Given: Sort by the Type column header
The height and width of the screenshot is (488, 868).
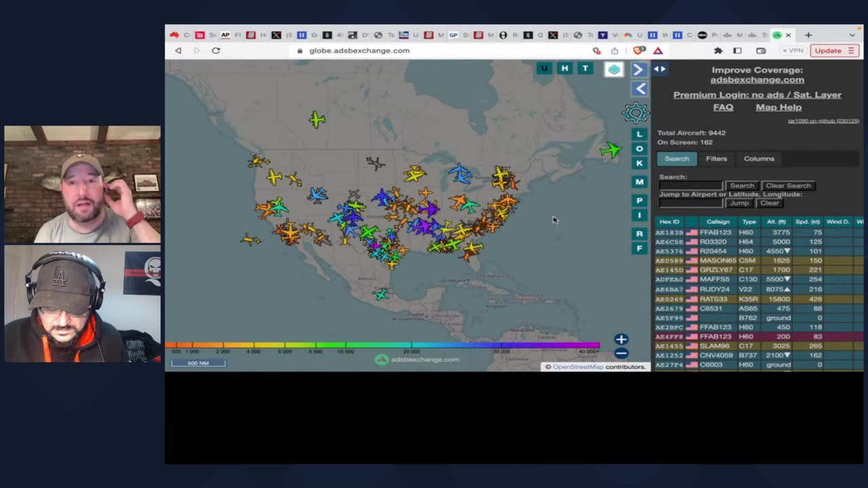Looking at the screenshot, I should coord(749,222).
